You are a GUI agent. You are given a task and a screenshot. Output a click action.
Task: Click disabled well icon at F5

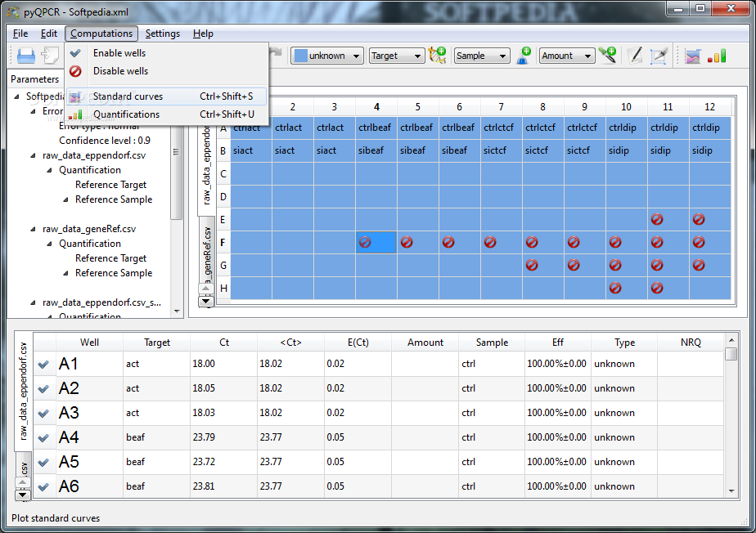pos(407,242)
